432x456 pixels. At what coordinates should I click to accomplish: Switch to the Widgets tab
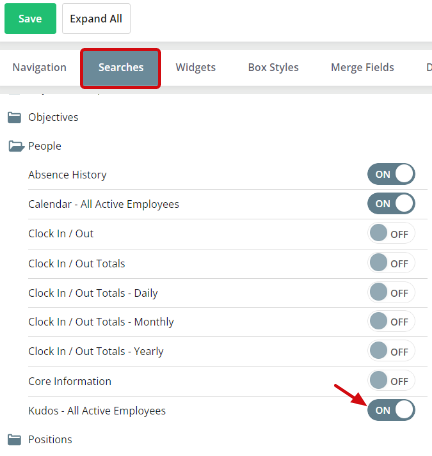click(196, 68)
